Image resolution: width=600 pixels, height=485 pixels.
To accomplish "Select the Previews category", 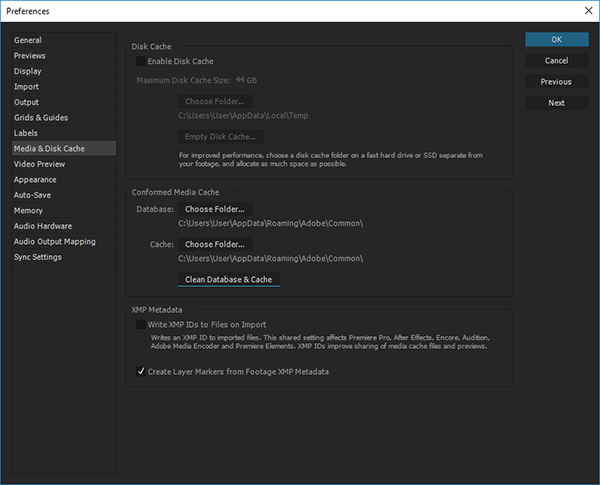I will pos(30,56).
